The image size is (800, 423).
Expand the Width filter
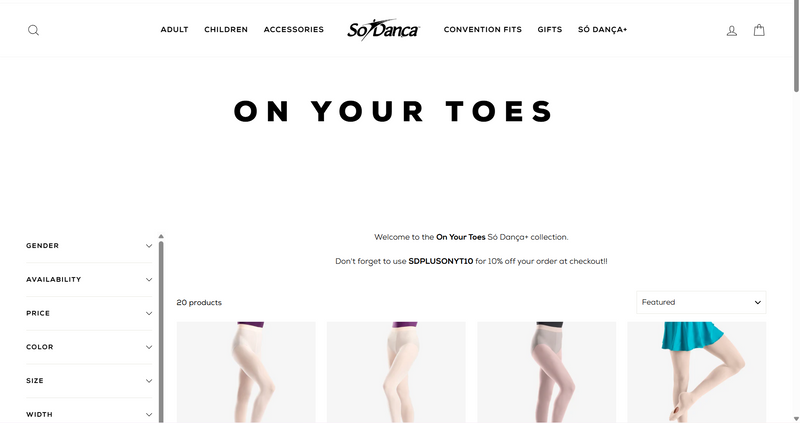pyautogui.click(x=89, y=414)
